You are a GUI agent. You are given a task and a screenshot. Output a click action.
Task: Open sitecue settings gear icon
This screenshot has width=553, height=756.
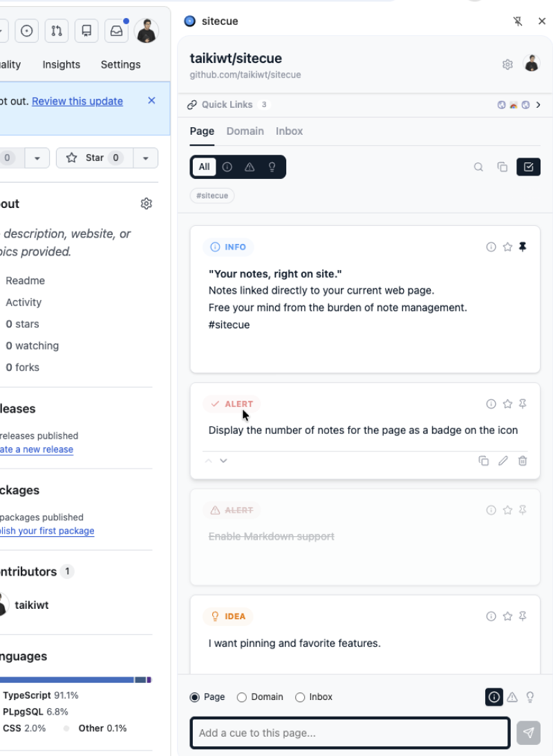(x=507, y=64)
